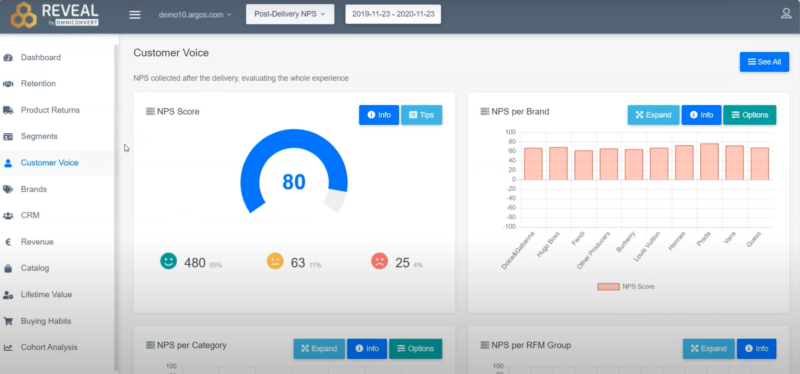The height and width of the screenshot is (374, 800).
Task: Open the user profile icon
Action: coord(786,14)
